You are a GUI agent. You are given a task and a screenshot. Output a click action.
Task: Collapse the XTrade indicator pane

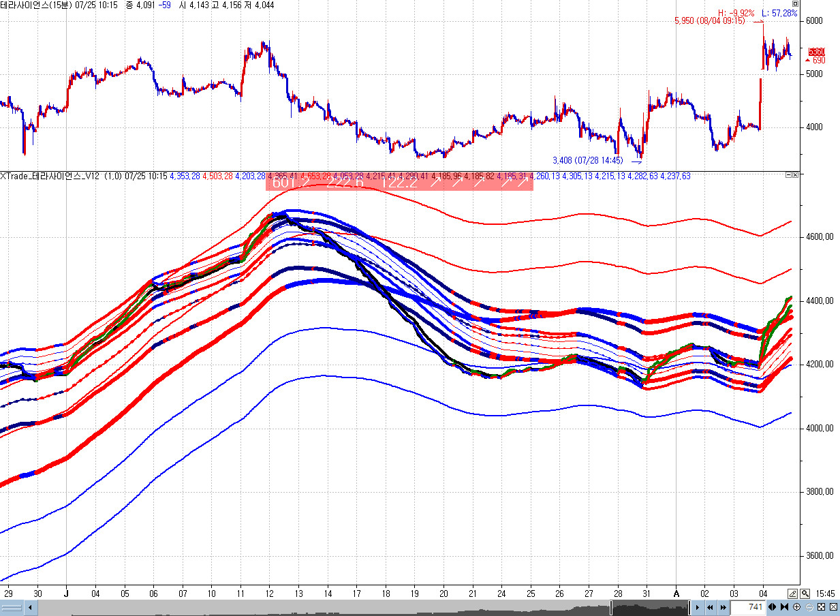788,175
